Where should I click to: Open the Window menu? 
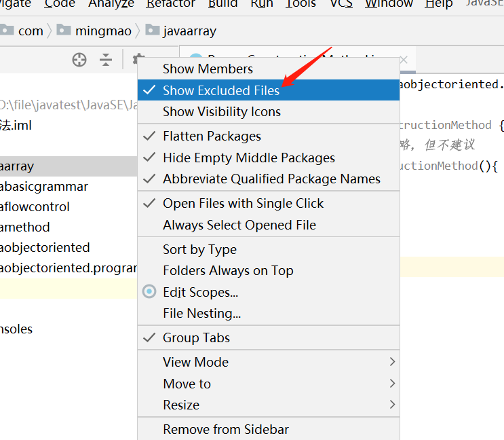coord(389,4)
